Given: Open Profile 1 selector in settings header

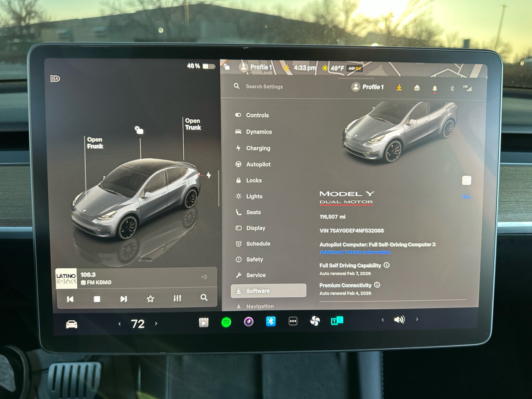Looking at the screenshot, I should click(x=368, y=87).
